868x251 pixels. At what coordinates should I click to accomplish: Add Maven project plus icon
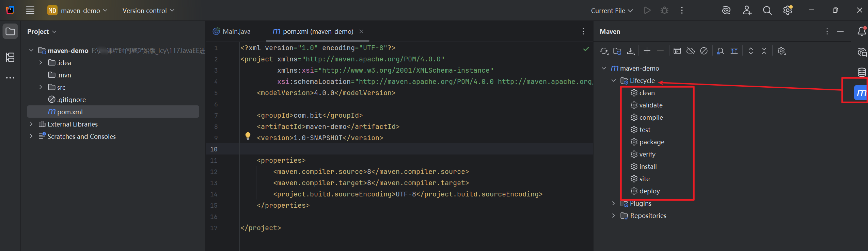647,51
